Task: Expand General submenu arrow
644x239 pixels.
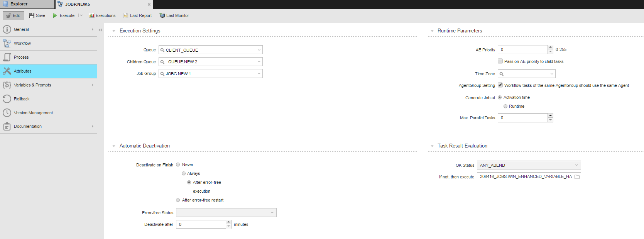Action: pos(93,29)
